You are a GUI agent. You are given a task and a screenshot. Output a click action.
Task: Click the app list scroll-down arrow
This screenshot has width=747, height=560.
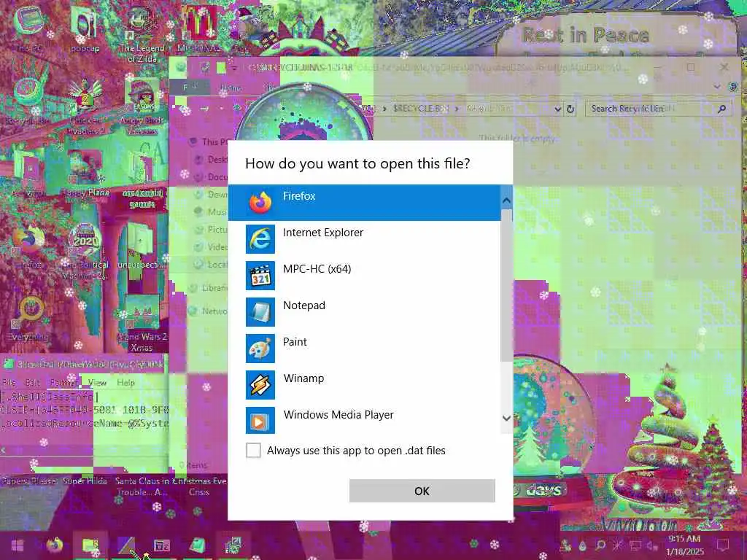pos(506,418)
